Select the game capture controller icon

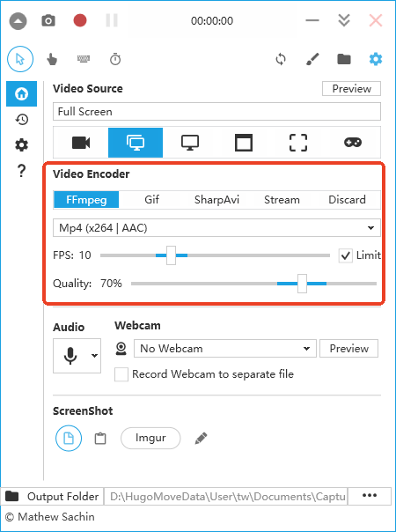353,143
